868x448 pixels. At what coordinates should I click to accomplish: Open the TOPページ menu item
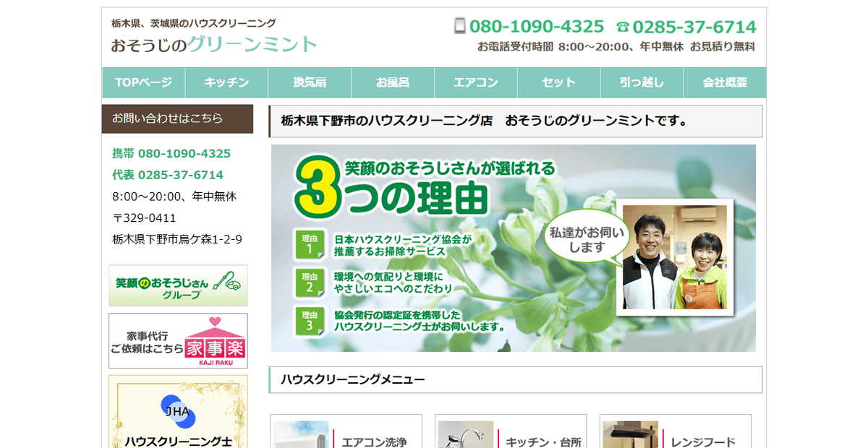tap(143, 82)
